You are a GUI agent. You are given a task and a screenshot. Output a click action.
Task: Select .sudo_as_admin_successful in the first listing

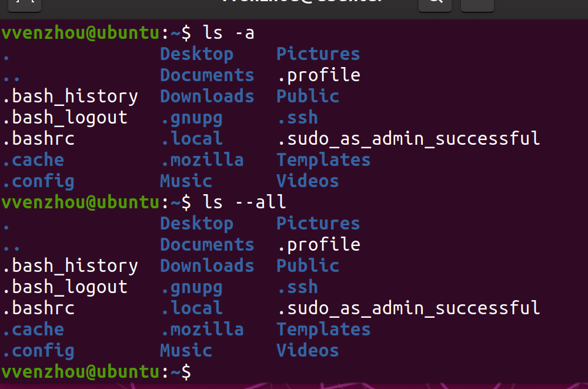click(x=408, y=139)
